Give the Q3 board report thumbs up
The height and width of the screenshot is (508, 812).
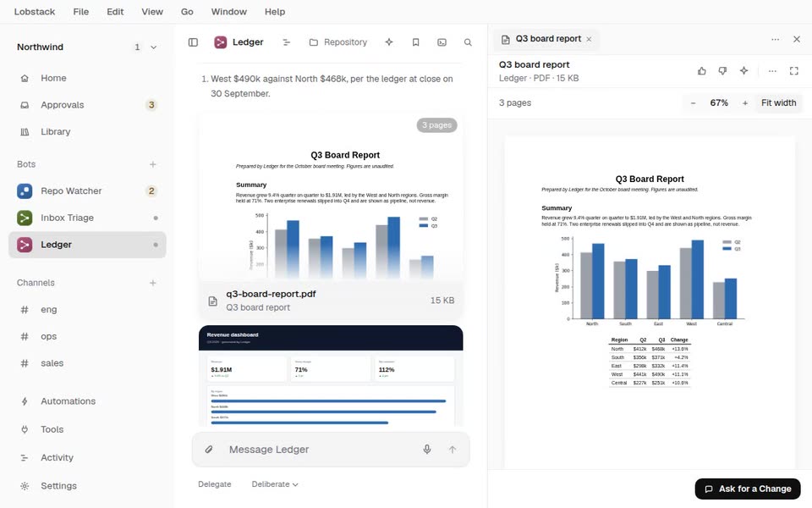tap(702, 70)
